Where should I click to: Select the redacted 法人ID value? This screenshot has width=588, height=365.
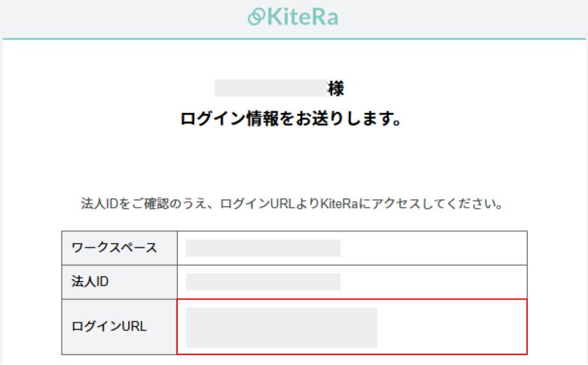pyautogui.click(x=263, y=282)
